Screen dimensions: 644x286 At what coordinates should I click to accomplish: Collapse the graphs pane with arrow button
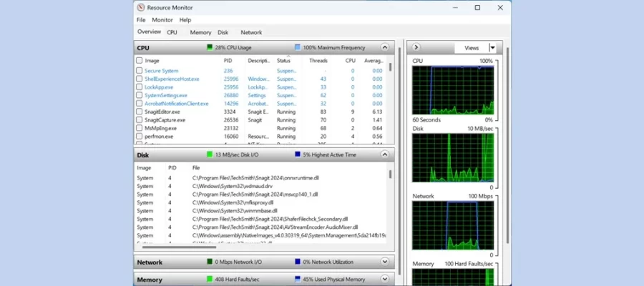pyautogui.click(x=416, y=47)
